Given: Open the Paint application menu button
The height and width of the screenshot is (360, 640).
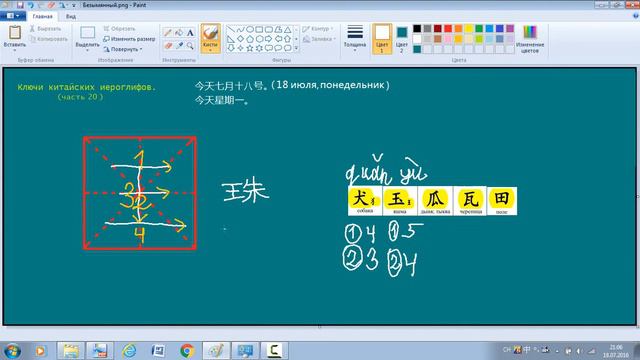Looking at the screenshot, I should click(13, 16).
